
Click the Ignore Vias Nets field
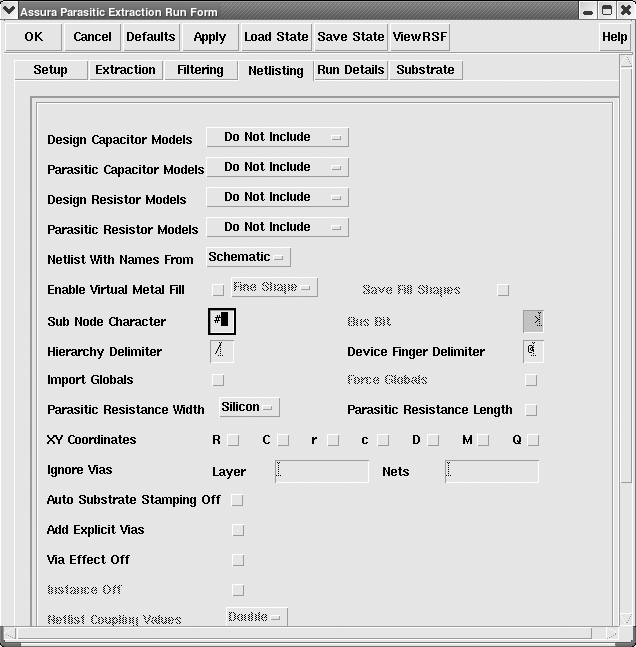tap(492, 472)
